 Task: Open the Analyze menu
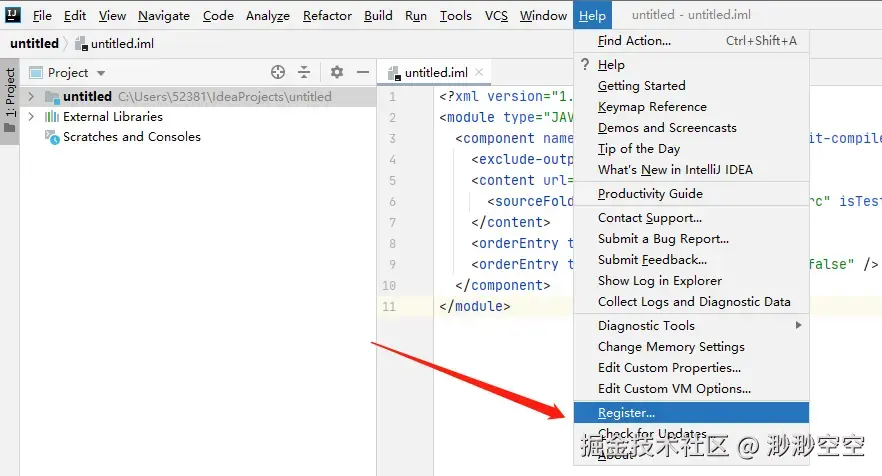tap(268, 16)
